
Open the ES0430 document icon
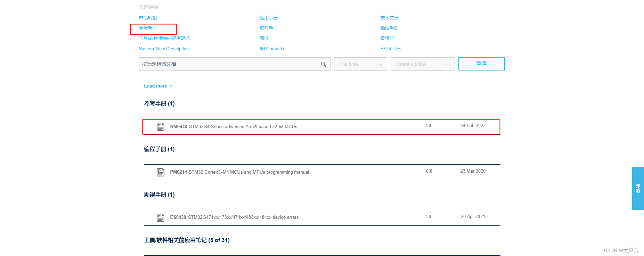pyautogui.click(x=161, y=218)
